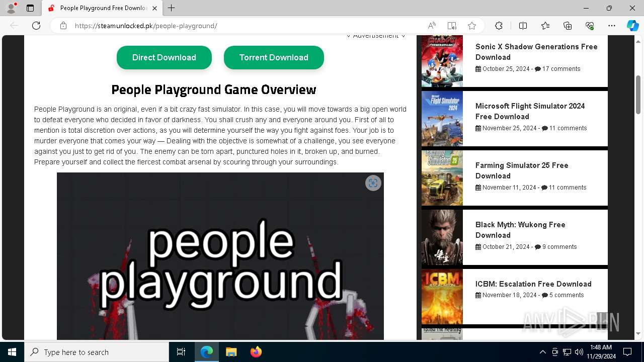Open Microsoft Flight Simulator 2024 Free Download link
This screenshot has width=644, height=362.
tap(530, 111)
